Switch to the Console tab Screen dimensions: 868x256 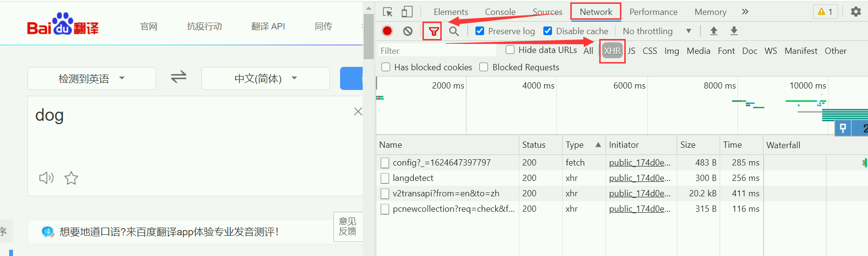point(500,12)
